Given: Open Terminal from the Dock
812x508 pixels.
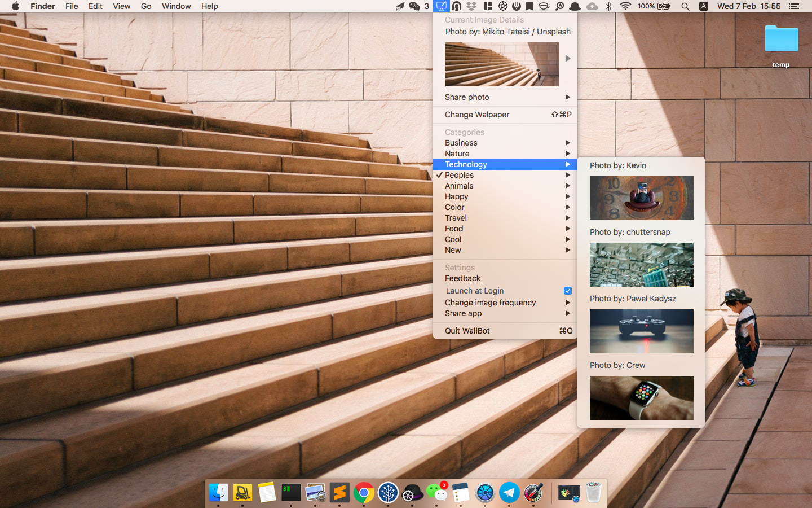Looking at the screenshot, I should coord(291,493).
